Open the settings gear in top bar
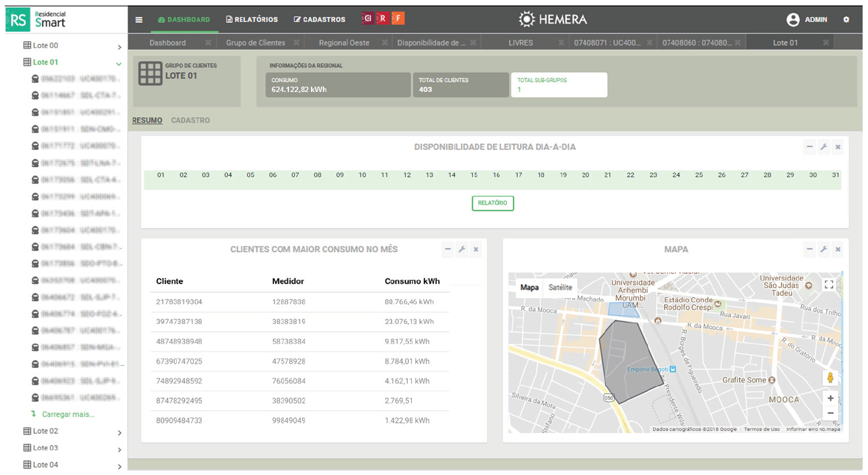 pyautogui.click(x=846, y=20)
